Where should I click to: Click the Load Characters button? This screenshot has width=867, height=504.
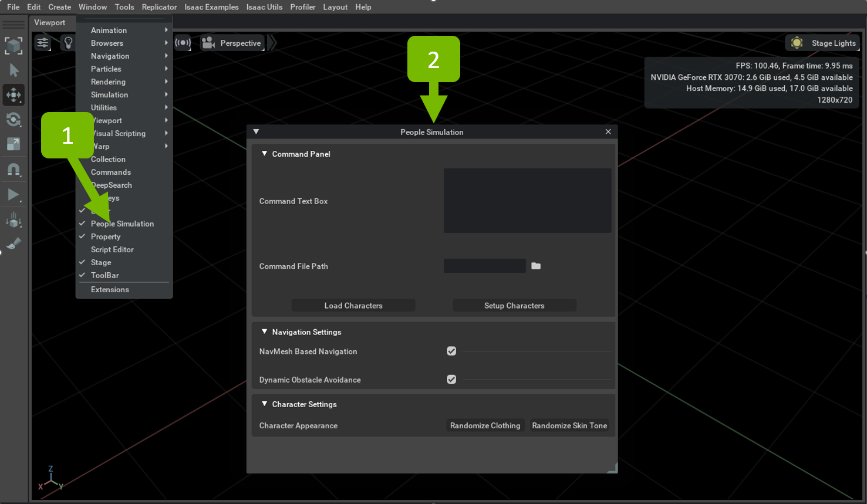[353, 306]
